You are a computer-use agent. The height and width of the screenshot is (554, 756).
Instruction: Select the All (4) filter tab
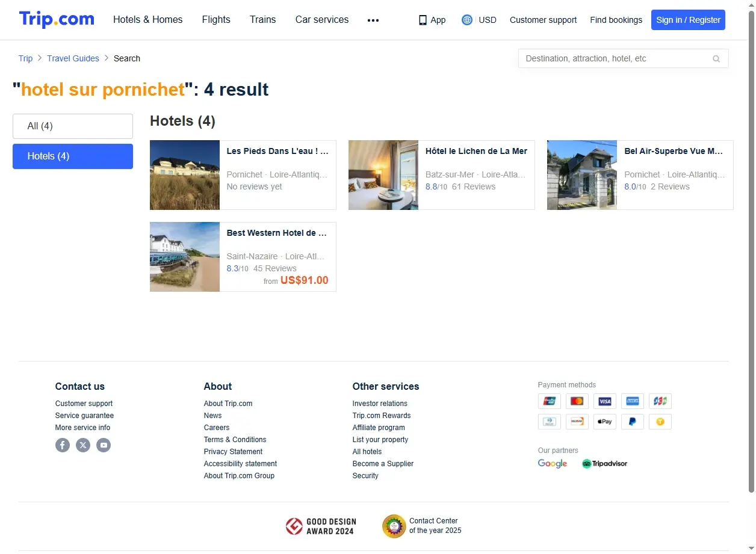click(73, 126)
